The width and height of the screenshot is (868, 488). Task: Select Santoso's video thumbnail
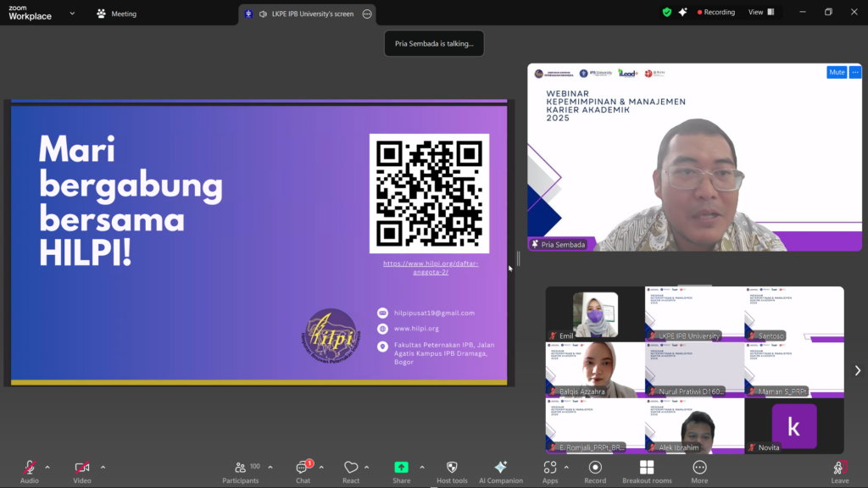(794, 313)
